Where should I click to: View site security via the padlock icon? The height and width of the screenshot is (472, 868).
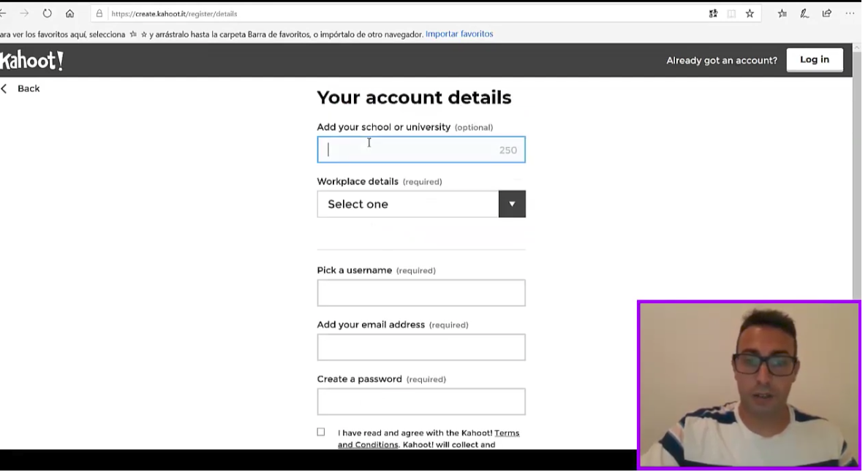click(x=99, y=13)
